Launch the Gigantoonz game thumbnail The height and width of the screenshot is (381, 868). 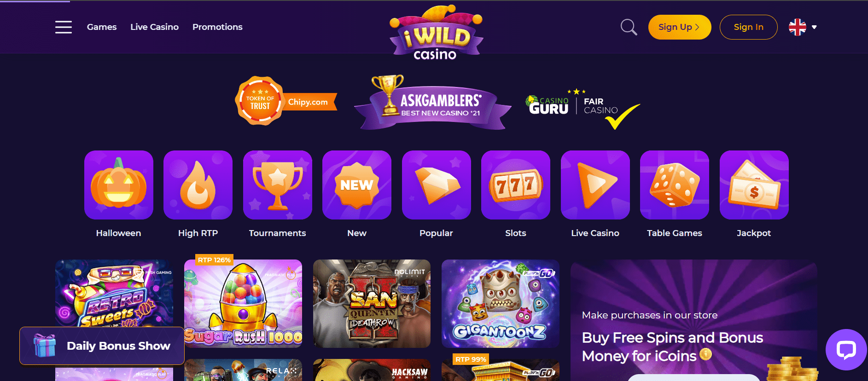pos(501,304)
